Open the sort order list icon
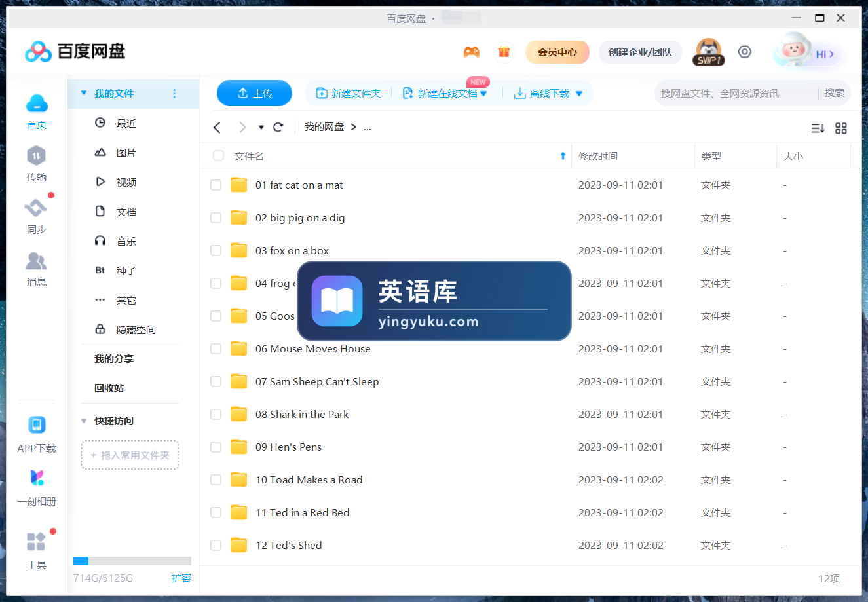 pos(818,128)
